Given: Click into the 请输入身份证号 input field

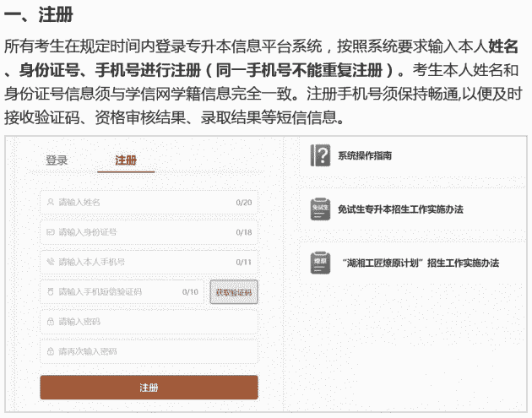Looking at the screenshot, I should pos(144,232).
